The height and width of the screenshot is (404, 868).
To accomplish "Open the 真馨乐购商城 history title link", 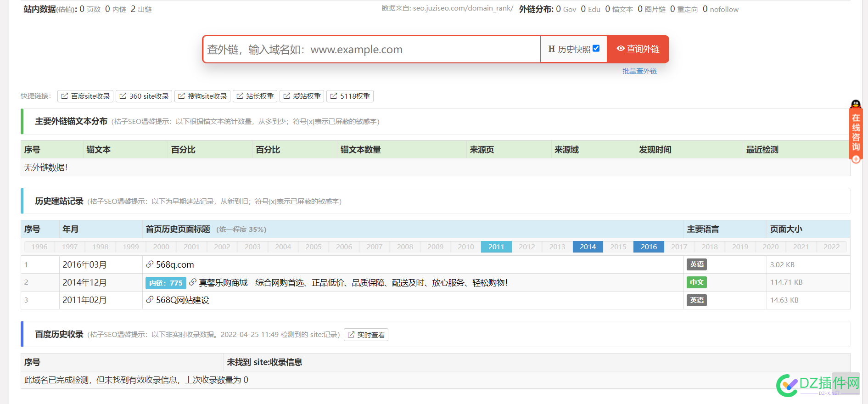I will [353, 282].
